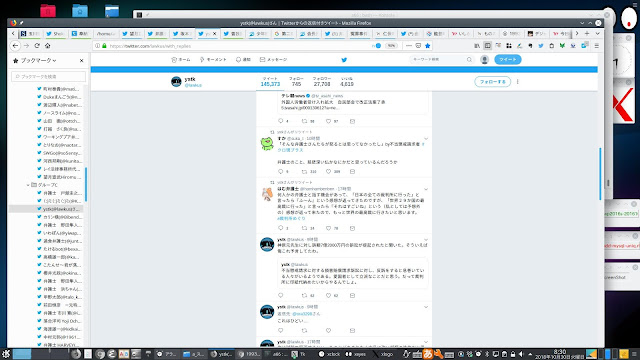Click the Firefox page vertical scrollbar thumb

(x=600, y=173)
